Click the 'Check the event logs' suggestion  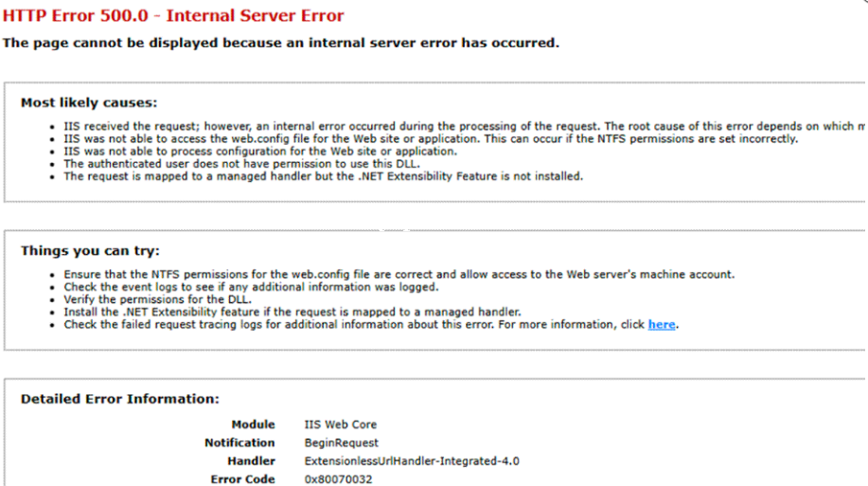point(251,287)
